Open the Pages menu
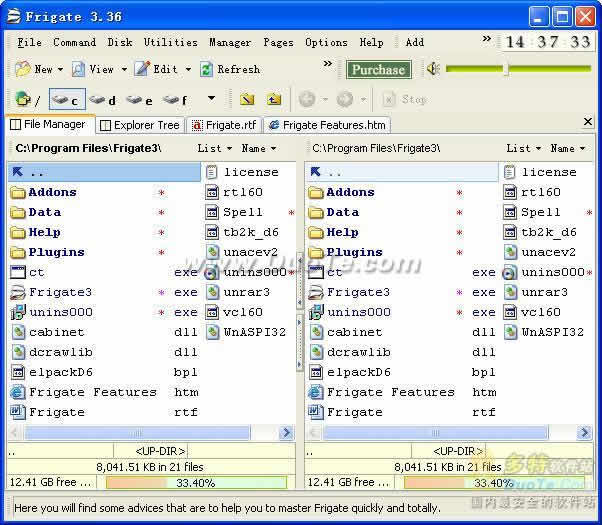602x525 pixels. tap(278, 42)
